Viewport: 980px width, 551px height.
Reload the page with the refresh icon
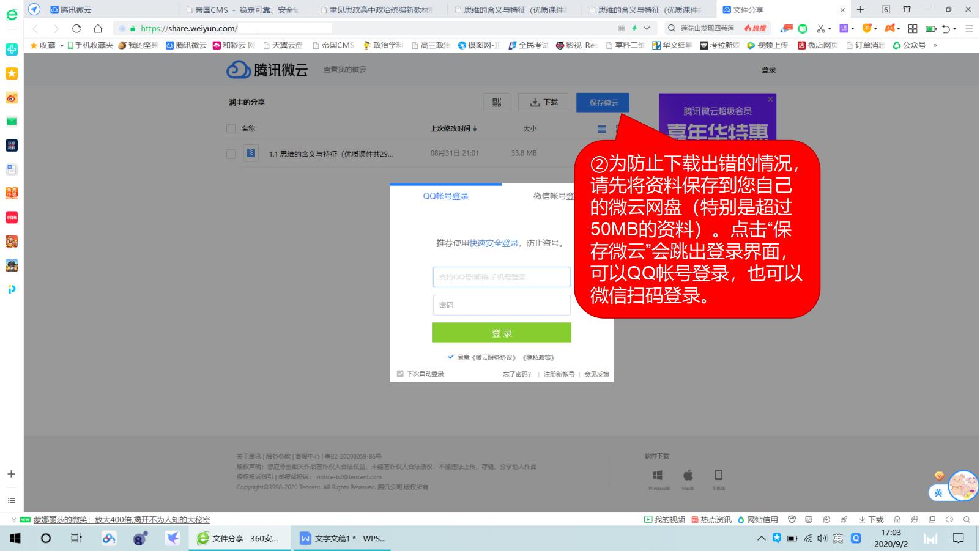point(76,28)
